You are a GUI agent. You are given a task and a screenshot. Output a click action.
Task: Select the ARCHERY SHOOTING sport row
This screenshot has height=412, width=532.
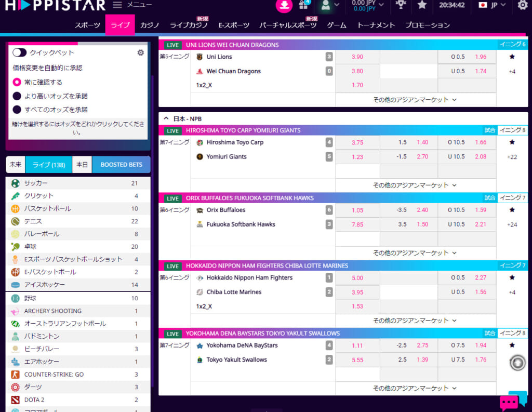78,311
